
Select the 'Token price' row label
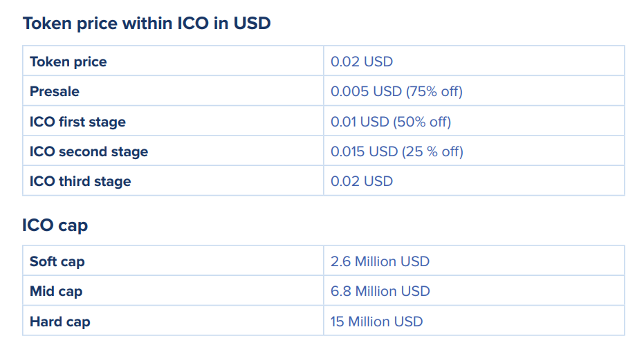tap(68, 62)
